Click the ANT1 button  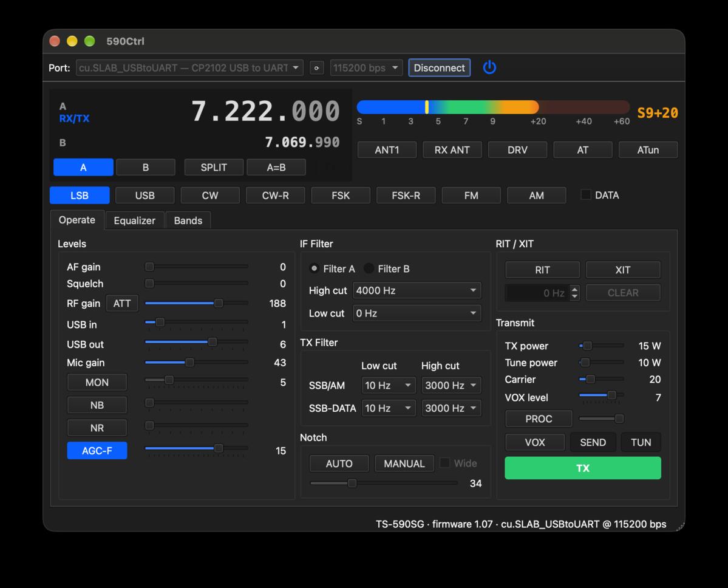pos(387,150)
